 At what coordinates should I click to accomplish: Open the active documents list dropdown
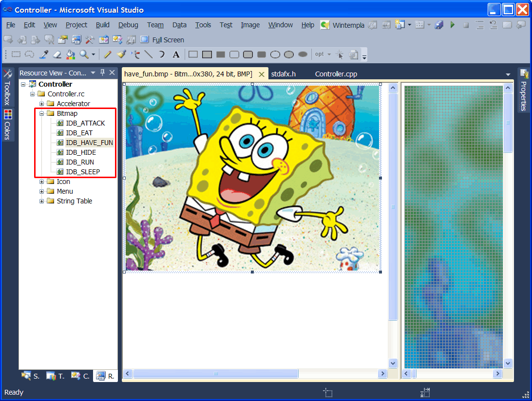(508, 74)
